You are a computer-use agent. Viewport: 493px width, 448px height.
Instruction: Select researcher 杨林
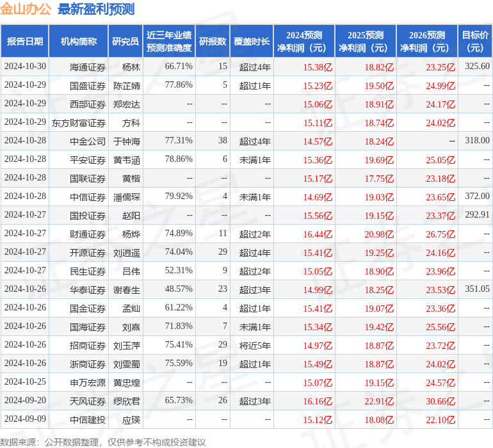coord(131,67)
